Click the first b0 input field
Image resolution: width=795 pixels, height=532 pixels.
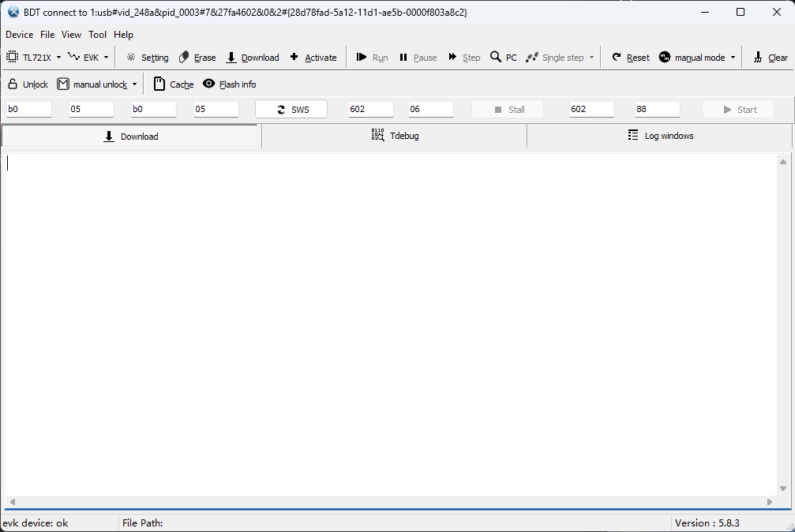click(x=28, y=110)
